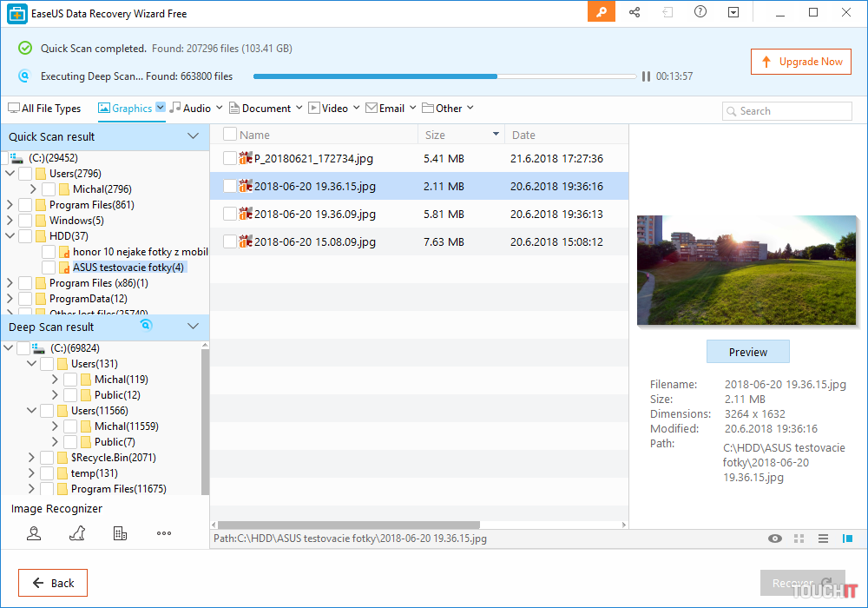Open the help question mark icon
Viewport: 868px width, 608px height.
coord(700,12)
